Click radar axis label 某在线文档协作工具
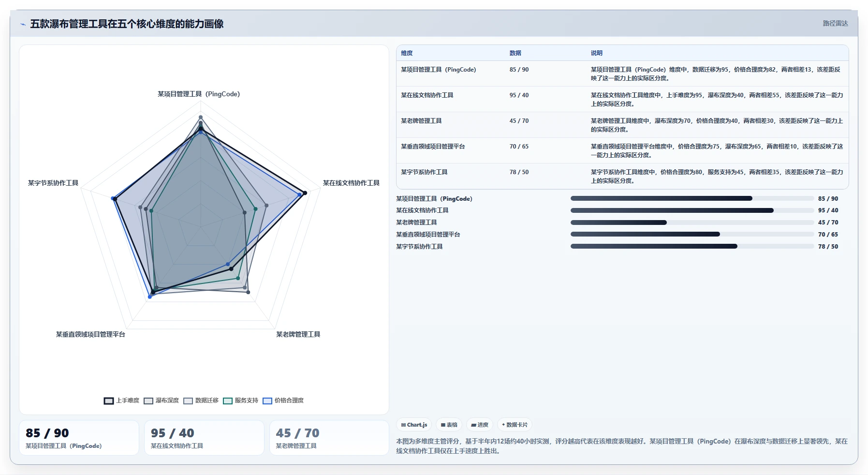 (x=351, y=183)
